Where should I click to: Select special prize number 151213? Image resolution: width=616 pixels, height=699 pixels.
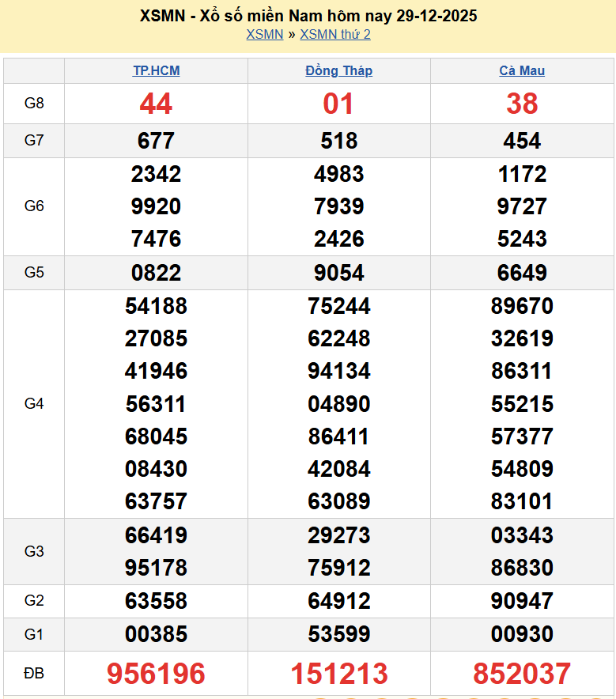338,674
